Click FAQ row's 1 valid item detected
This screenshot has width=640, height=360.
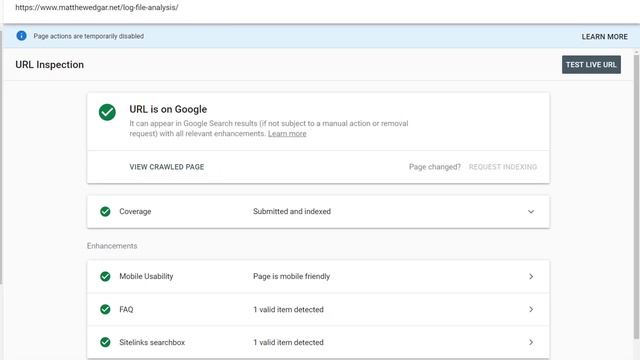click(288, 309)
